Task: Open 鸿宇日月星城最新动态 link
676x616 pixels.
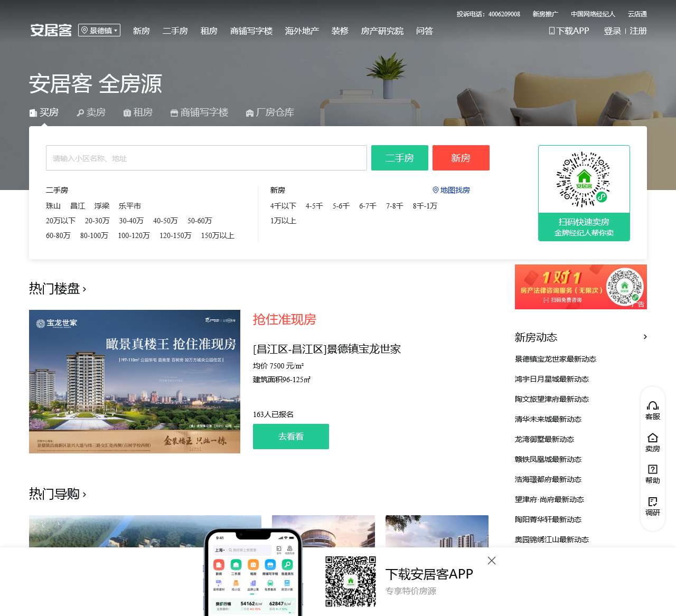Action: click(x=552, y=379)
